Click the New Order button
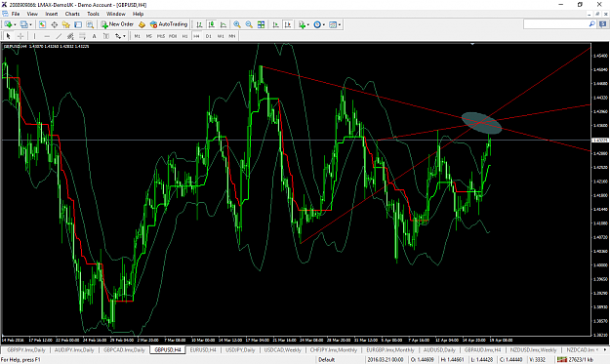610x364 pixels. click(x=117, y=24)
